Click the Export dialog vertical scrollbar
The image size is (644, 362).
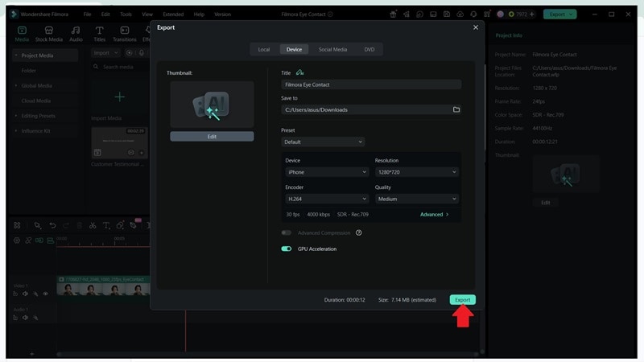click(x=485, y=108)
